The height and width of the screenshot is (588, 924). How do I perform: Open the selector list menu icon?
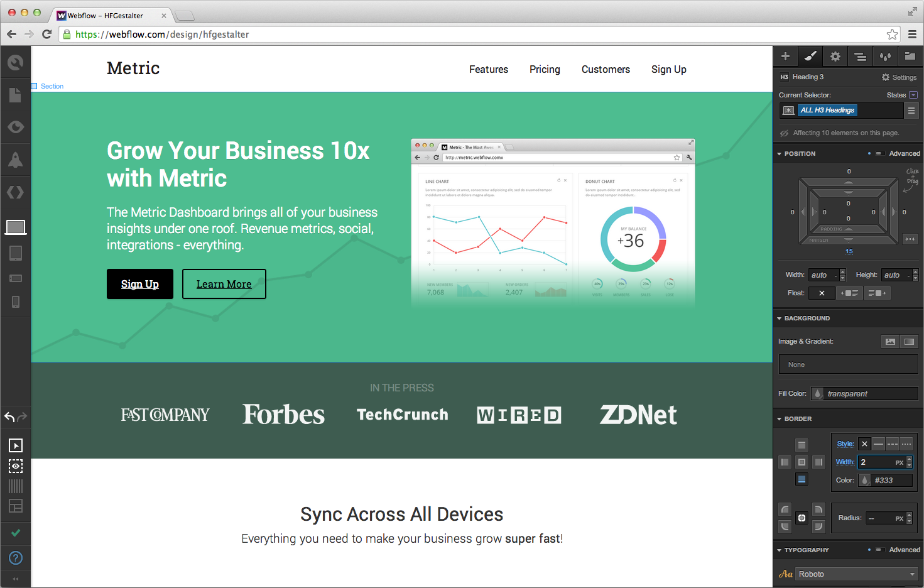pos(911,111)
